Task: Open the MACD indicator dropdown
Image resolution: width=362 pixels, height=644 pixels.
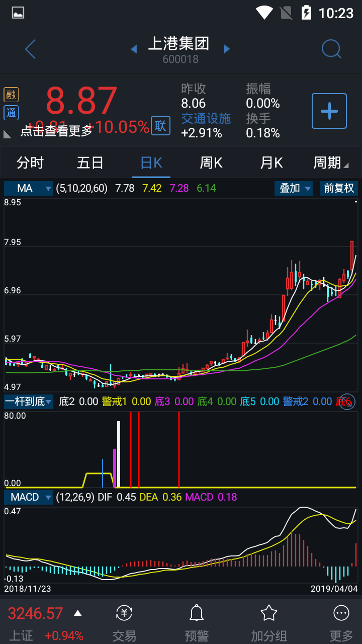Action: (29, 497)
